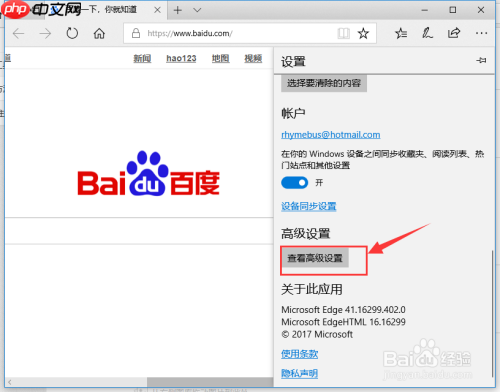The height and width of the screenshot is (392, 500).
Task: Open reading view book icon
Action: 343,33
